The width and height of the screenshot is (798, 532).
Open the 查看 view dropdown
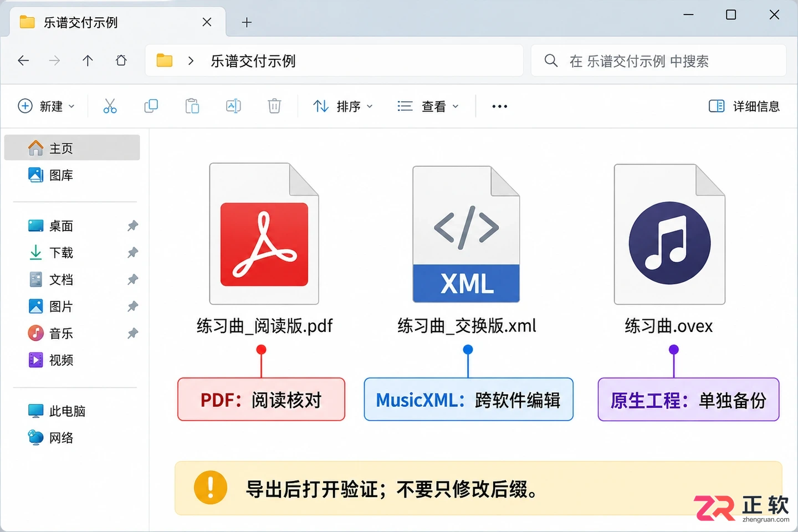point(428,106)
